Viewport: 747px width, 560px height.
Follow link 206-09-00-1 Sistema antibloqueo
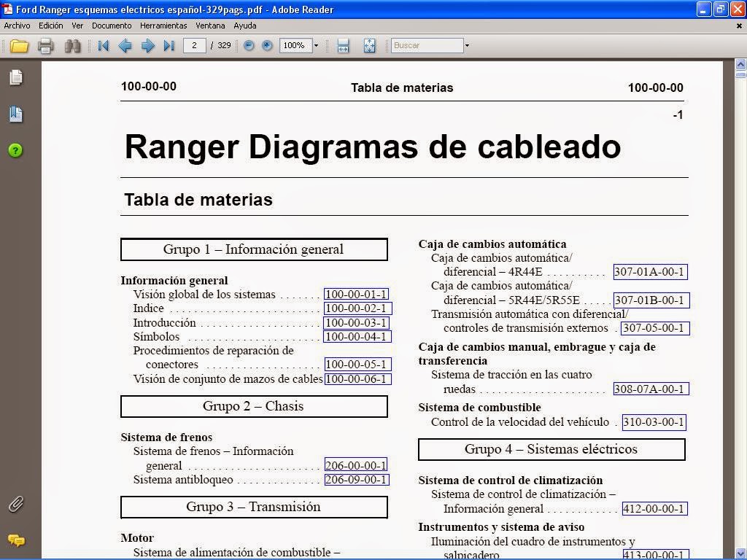click(357, 480)
